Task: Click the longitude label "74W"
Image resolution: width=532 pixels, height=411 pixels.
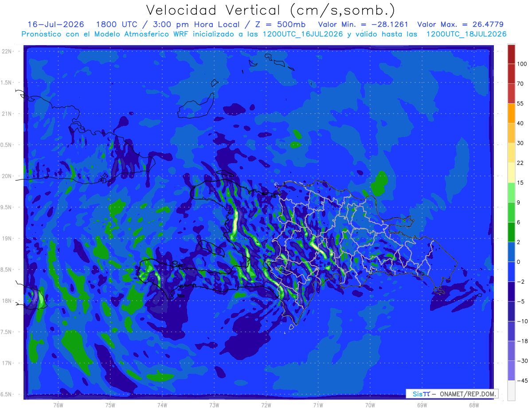Action: point(162,405)
